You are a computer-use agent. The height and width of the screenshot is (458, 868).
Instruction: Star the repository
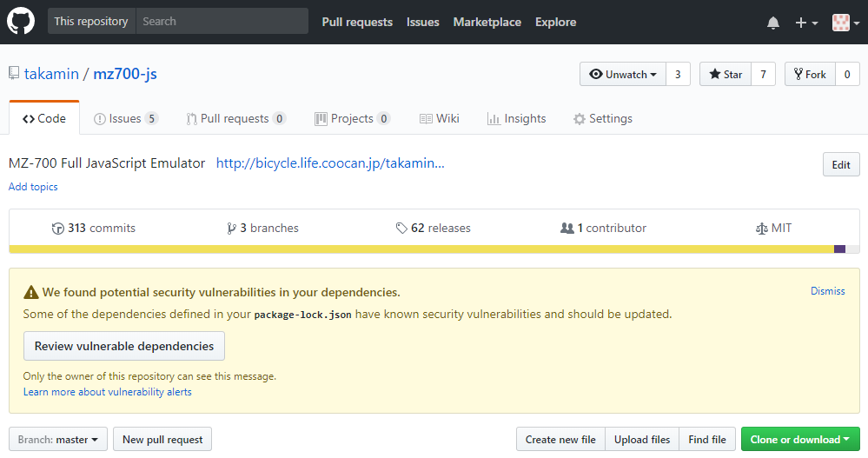point(726,74)
